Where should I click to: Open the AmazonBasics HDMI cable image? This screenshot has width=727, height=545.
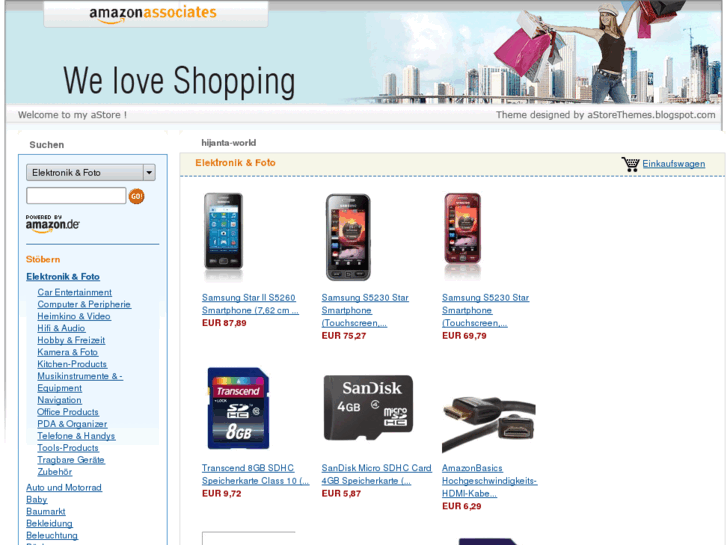click(489, 424)
